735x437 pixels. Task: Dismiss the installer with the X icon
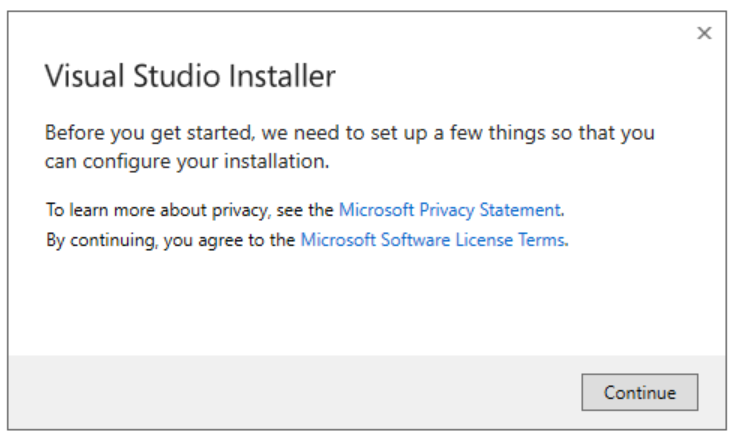click(704, 33)
